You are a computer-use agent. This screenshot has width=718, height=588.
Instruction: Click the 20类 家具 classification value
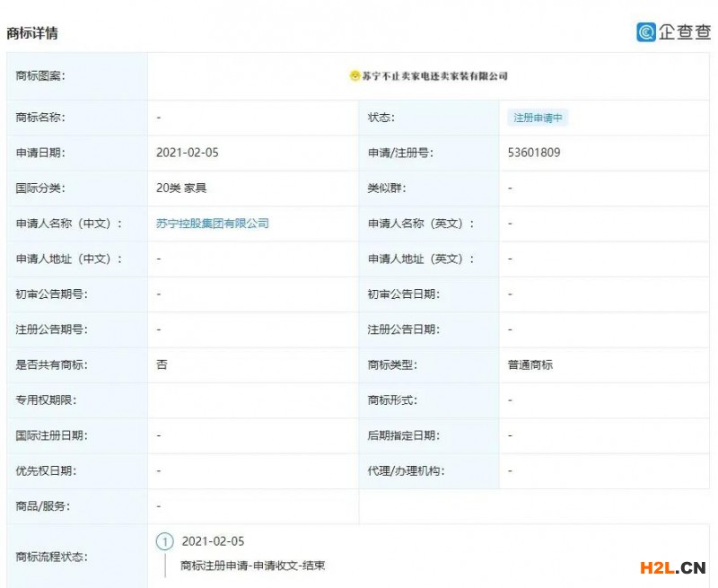coord(181,189)
